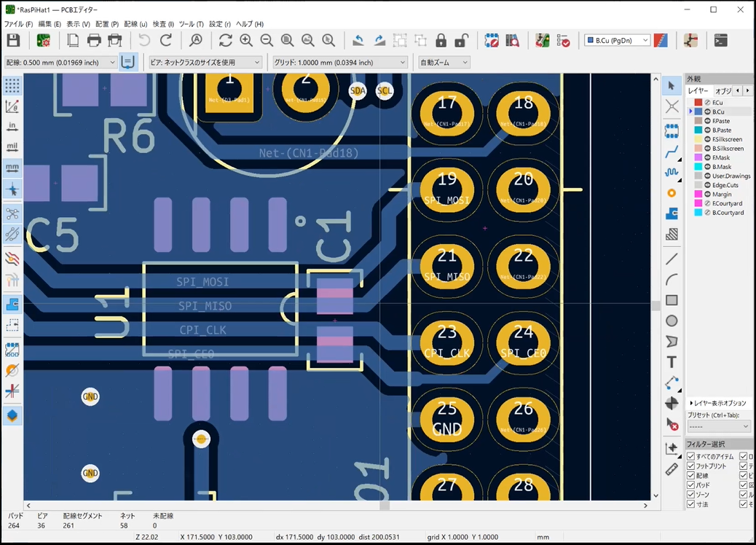756x545 pixels.
Task: Click the B.Mask layer color swatch
Action: 698,167
